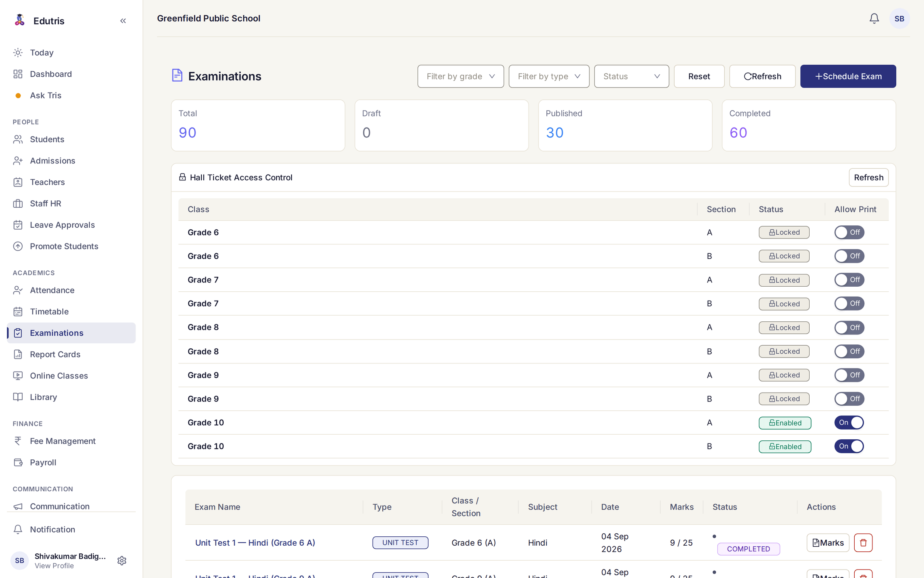The image size is (924, 578).
Task: Click the Staff HR briefcase icon
Action: tap(18, 203)
